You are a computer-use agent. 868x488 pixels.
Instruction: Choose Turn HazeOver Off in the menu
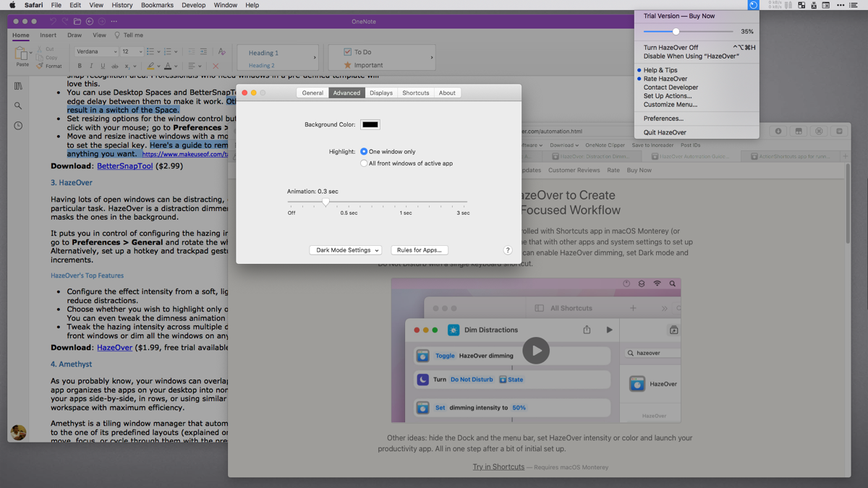pyautogui.click(x=697, y=48)
